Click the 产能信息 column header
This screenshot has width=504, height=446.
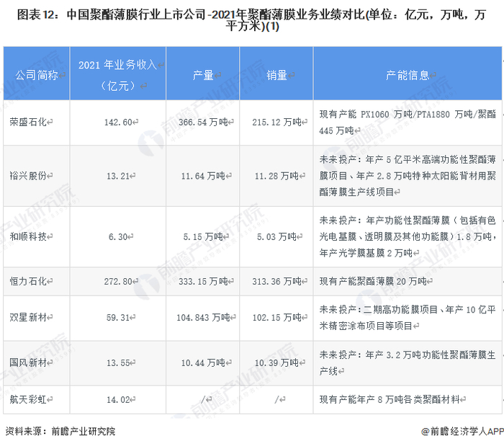click(x=408, y=75)
